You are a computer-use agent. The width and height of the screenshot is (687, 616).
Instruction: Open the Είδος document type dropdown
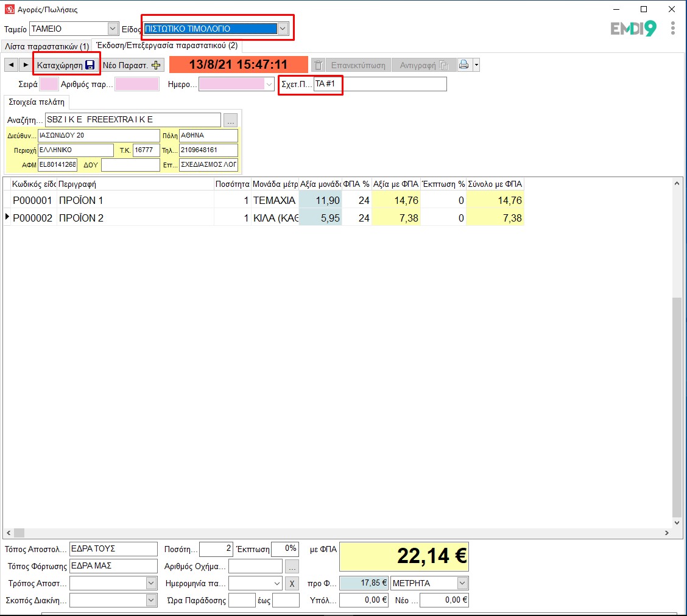[x=283, y=29]
